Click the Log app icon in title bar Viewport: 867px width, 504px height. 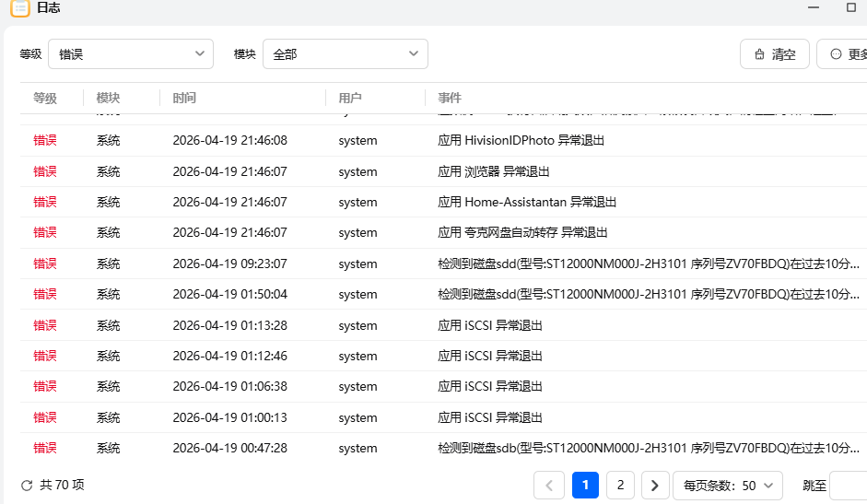click(20, 7)
